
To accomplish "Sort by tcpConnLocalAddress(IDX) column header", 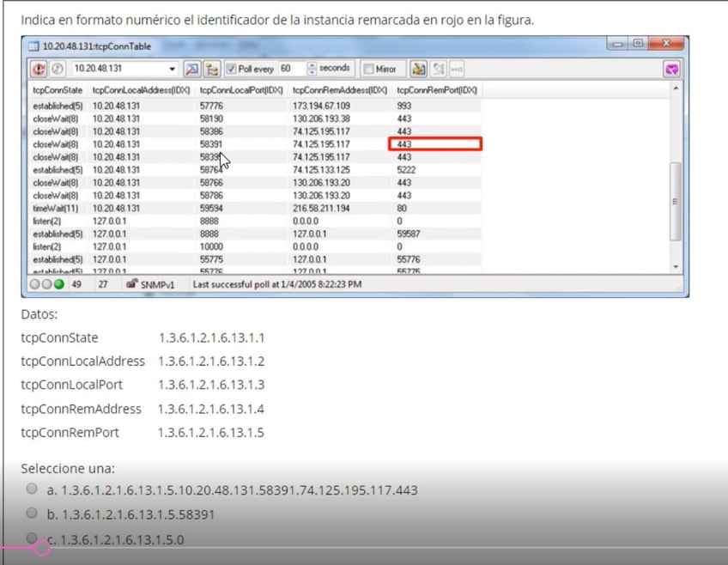I will click(141, 90).
